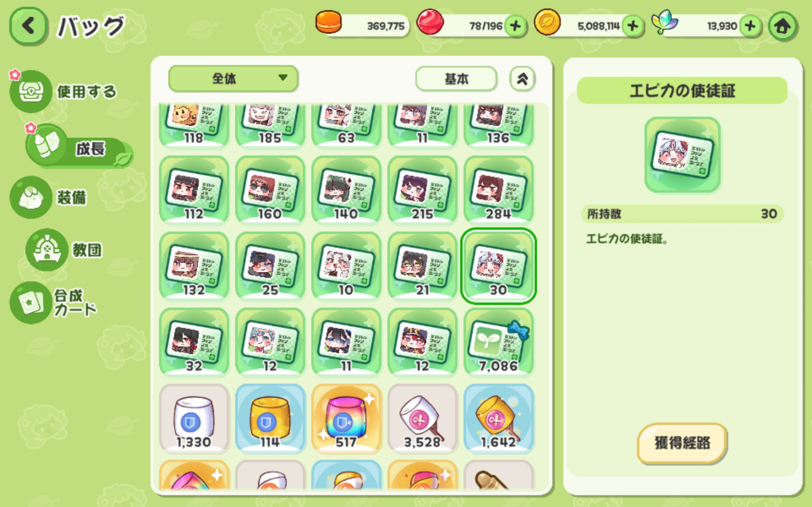The height and width of the screenshot is (507, 812).
Task: Select the white marshmallow item with 1,330
Action: (x=194, y=419)
